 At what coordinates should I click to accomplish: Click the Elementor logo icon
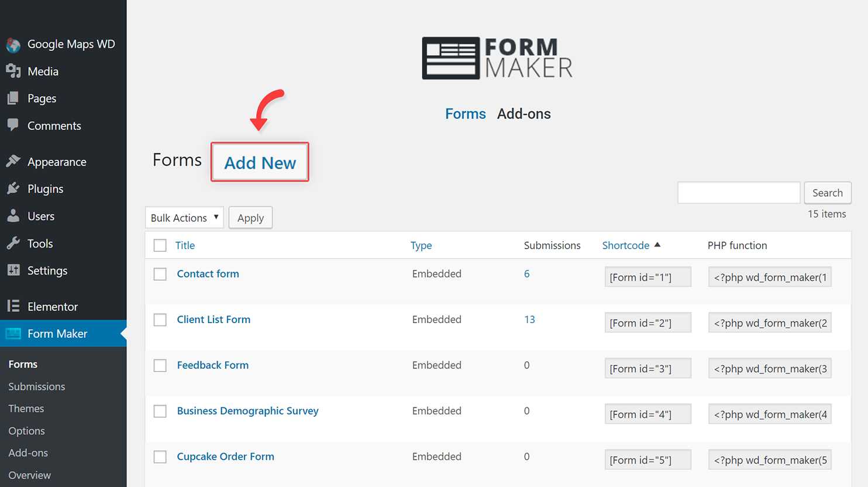tap(13, 306)
